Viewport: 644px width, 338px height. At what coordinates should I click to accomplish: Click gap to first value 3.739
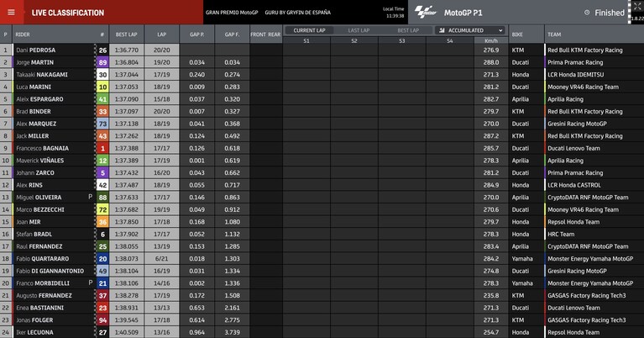(x=232, y=332)
